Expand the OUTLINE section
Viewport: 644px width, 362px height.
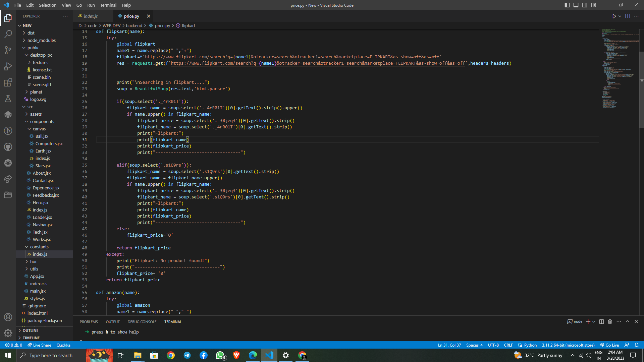(x=31, y=330)
